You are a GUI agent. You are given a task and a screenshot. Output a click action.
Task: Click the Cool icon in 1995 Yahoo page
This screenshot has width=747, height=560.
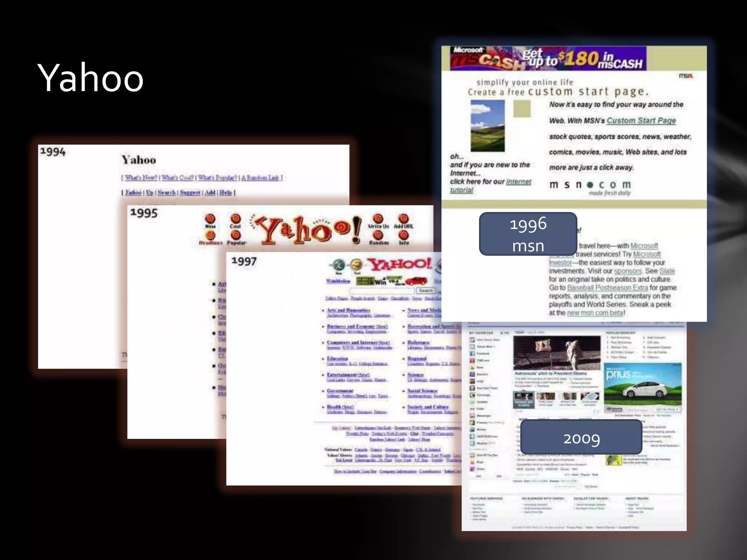(x=236, y=221)
